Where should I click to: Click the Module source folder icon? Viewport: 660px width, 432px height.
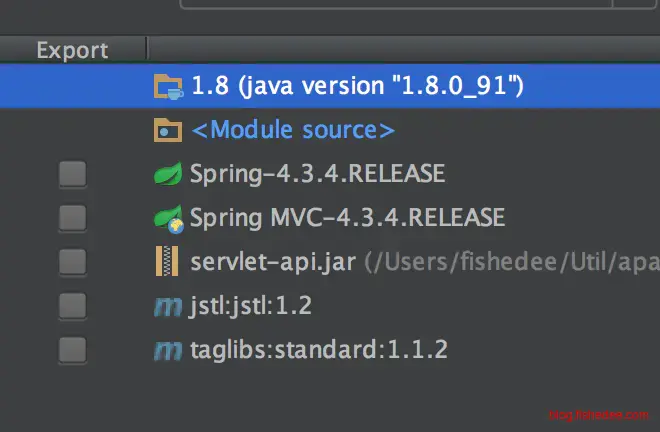point(167,130)
